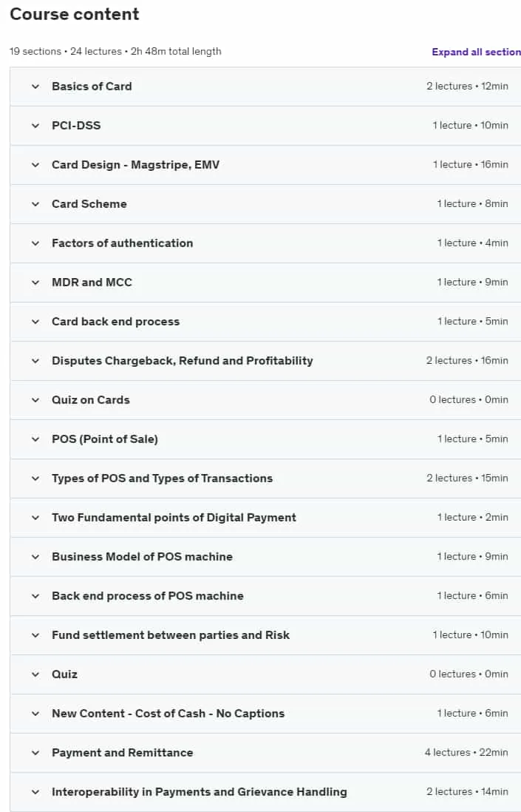
Task: Expand chevron next to Factors of authentication
Action: pyautogui.click(x=35, y=243)
